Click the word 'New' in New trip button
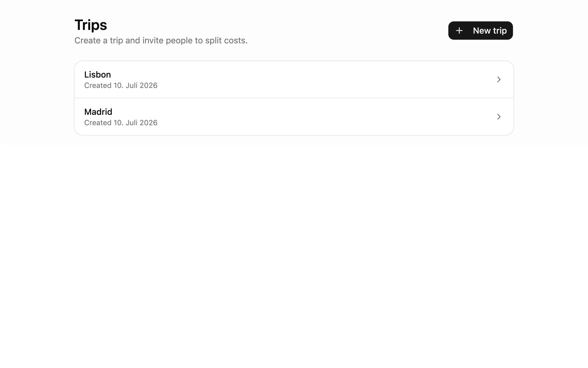 (482, 30)
